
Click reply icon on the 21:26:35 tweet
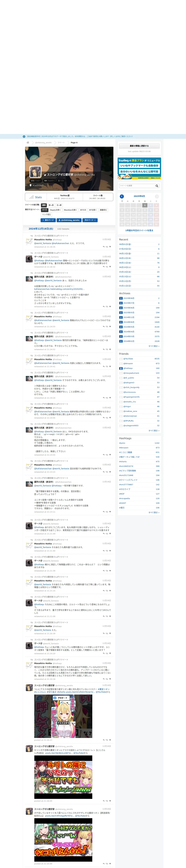(104, 247)
